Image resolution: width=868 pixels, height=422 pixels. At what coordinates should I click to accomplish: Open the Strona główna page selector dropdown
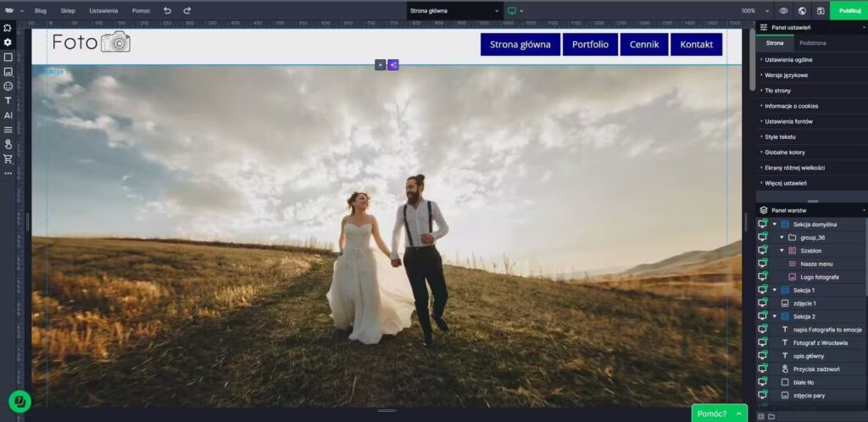pos(454,10)
